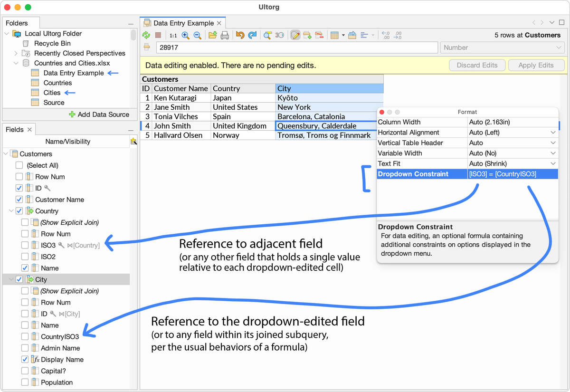
Task: Check the (Select All) checkbox
Action: tap(19, 165)
